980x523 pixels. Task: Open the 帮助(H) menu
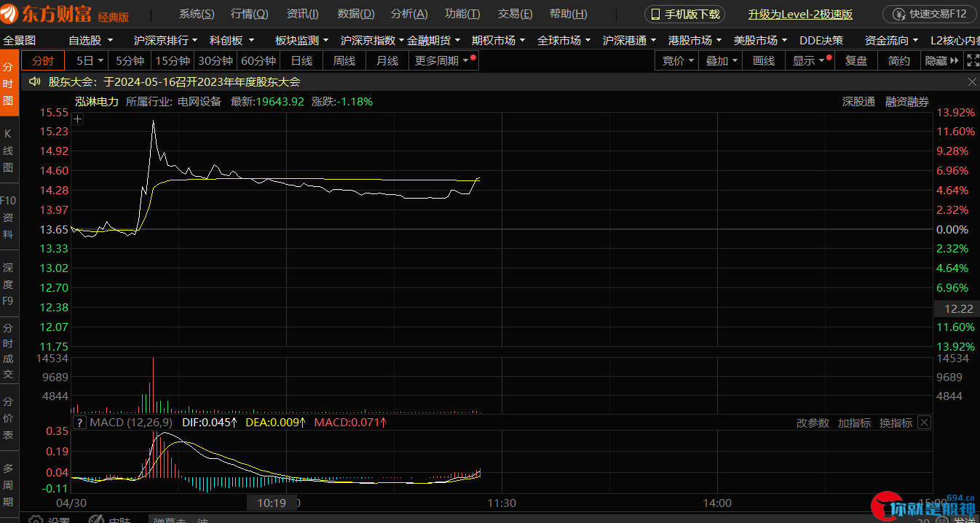pyautogui.click(x=569, y=14)
